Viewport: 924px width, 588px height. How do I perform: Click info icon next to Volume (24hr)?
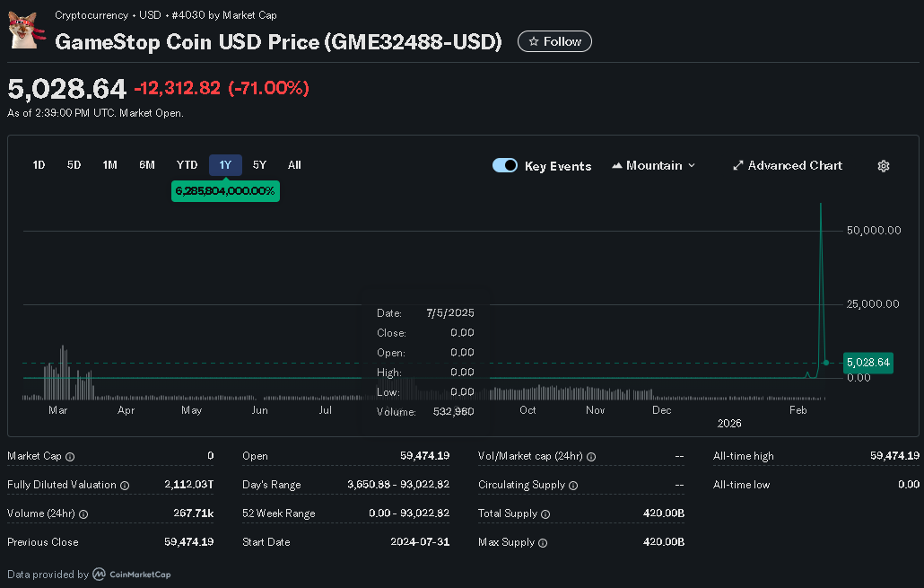click(83, 514)
